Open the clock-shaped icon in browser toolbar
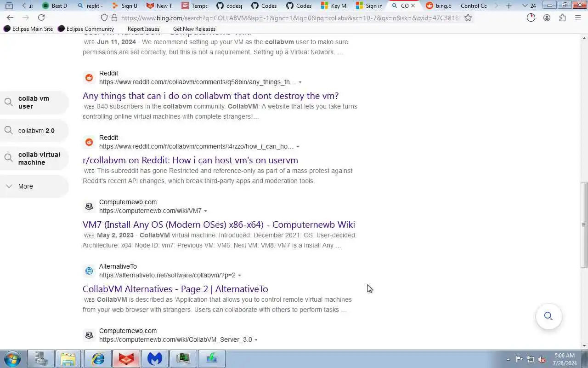Screen dimensions: 588x368 click(x=531, y=17)
